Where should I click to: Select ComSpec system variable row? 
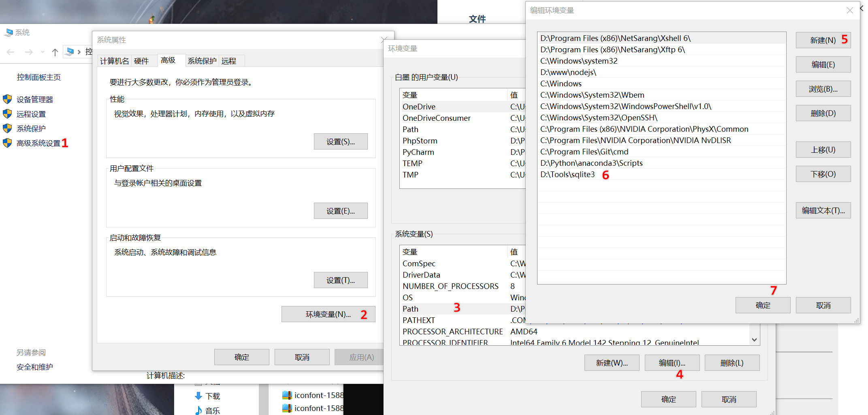click(x=463, y=263)
